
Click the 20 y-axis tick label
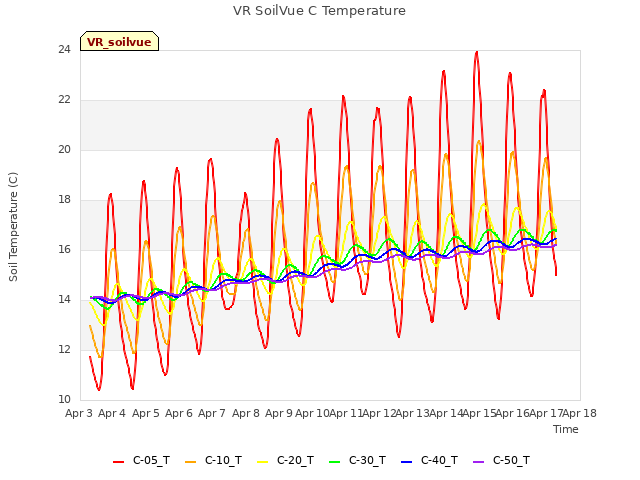point(64,150)
